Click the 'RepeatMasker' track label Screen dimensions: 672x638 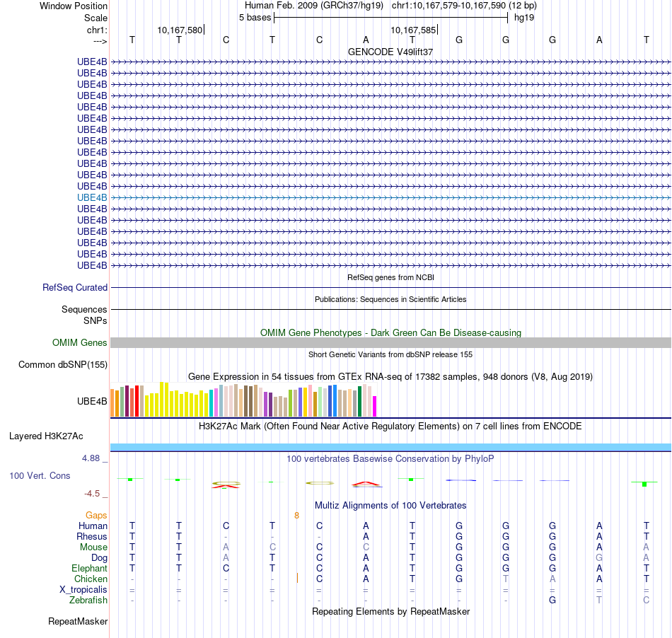[78, 621]
